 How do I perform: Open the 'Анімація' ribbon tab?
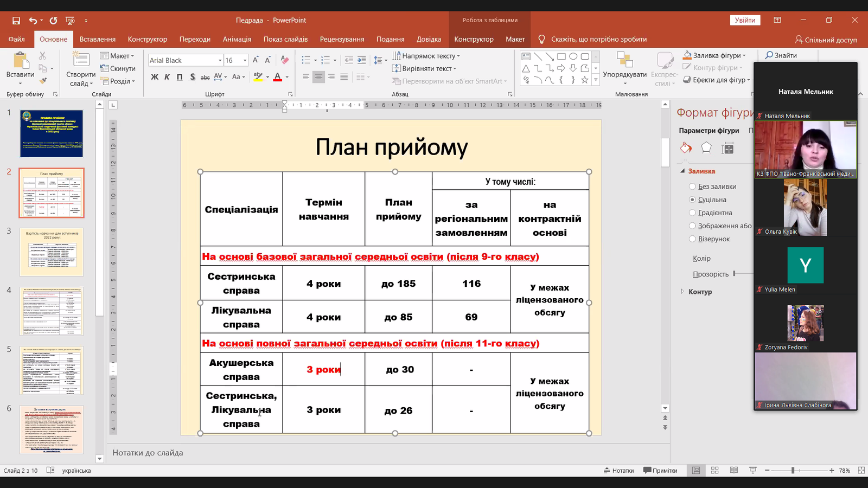[x=237, y=39]
